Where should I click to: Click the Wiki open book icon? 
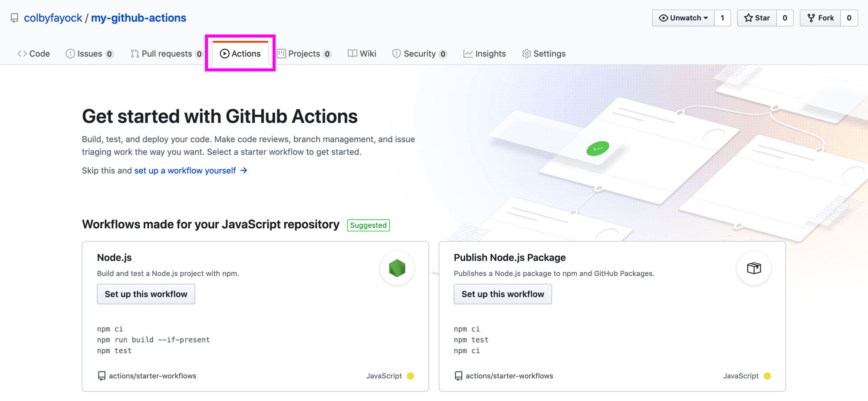352,53
